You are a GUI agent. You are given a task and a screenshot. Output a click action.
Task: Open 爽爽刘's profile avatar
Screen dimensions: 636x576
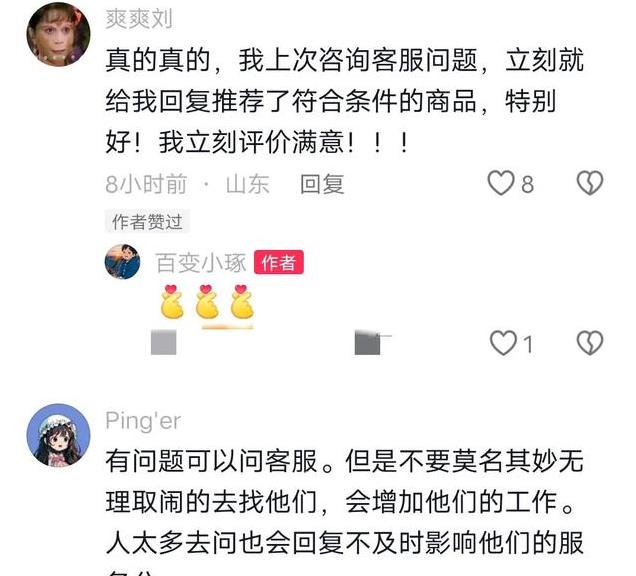click(58, 34)
